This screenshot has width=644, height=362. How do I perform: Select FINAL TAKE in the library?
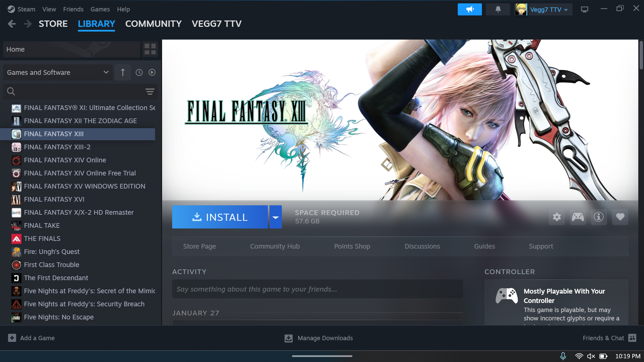click(78, 225)
